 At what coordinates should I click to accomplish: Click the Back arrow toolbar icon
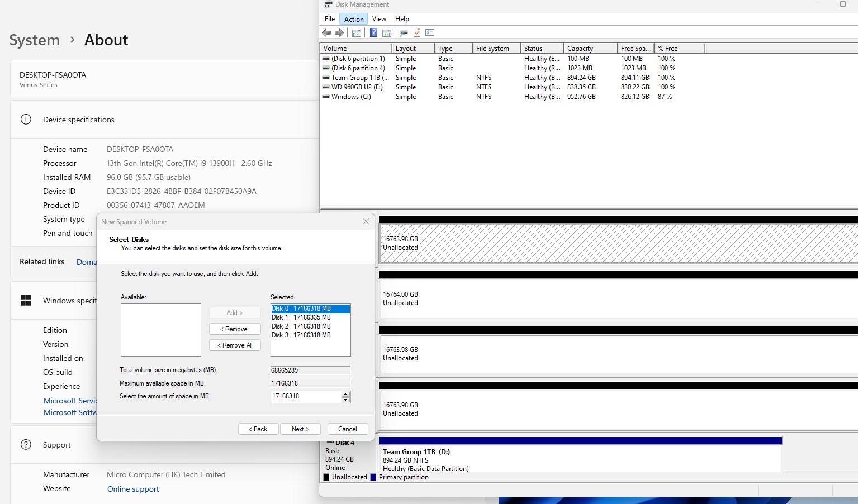[326, 33]
